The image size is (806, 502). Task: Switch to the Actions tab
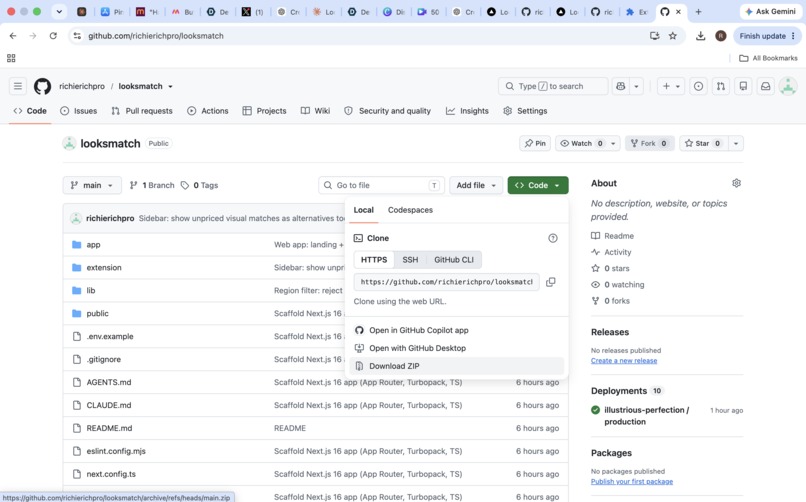point(208,111)
